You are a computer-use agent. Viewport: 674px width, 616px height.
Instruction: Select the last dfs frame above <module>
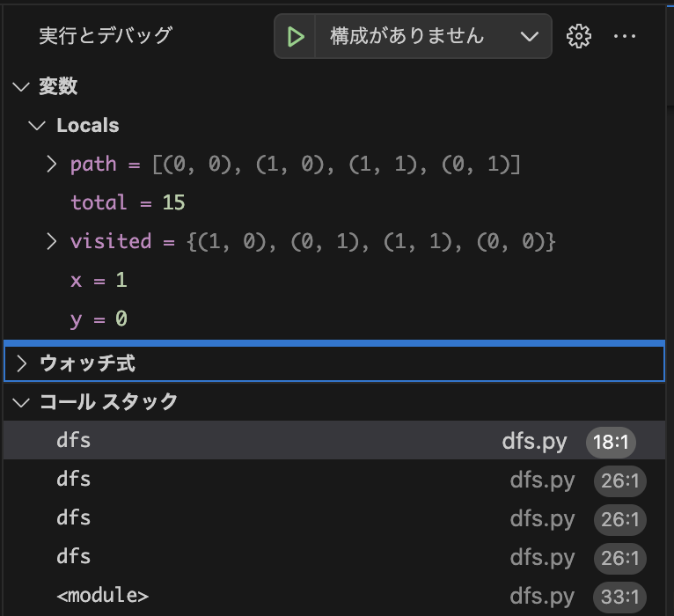[x=74, y=556]
